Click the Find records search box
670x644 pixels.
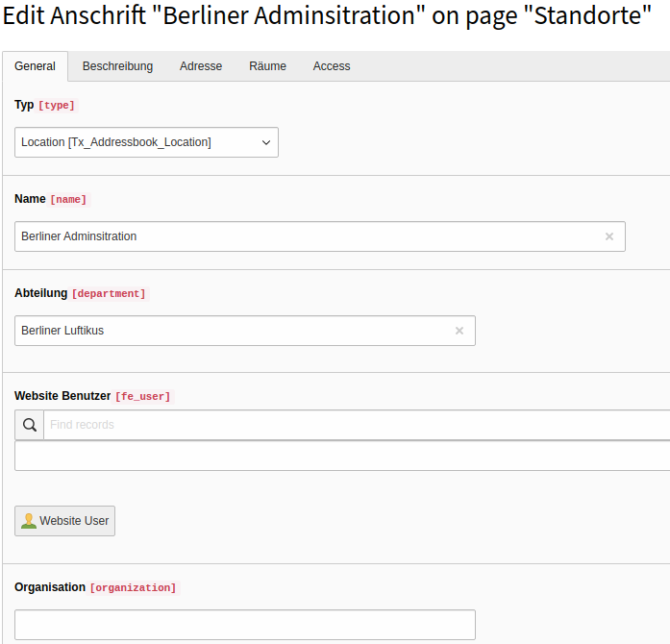[x=356, y=425]
